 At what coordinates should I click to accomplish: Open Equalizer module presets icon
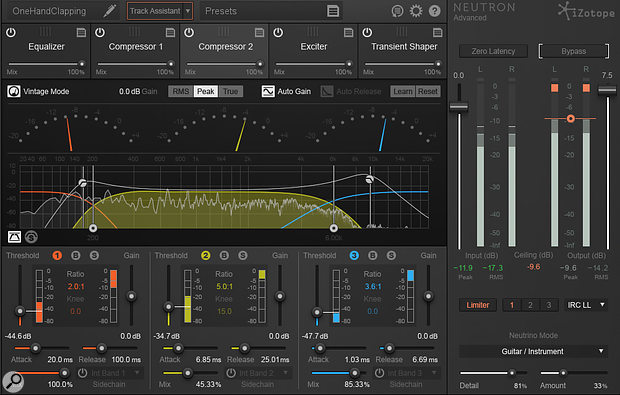(81, 32)
